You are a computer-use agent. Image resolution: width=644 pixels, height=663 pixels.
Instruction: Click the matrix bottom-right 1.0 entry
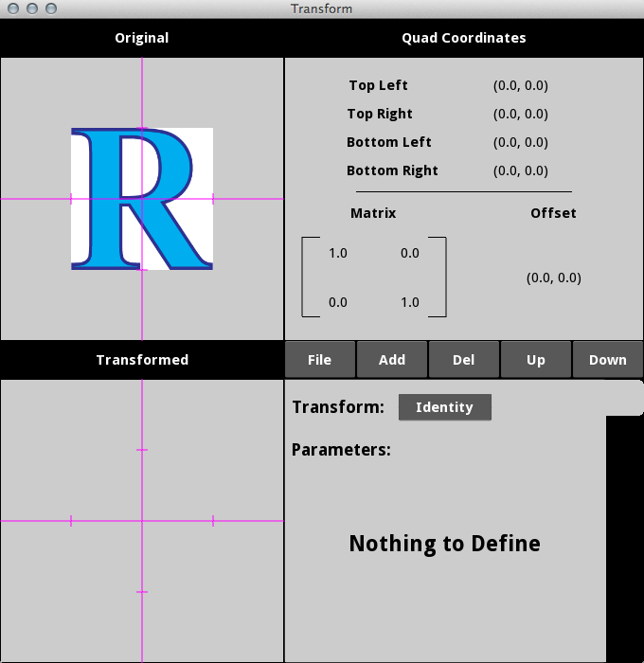coord(410,303)
